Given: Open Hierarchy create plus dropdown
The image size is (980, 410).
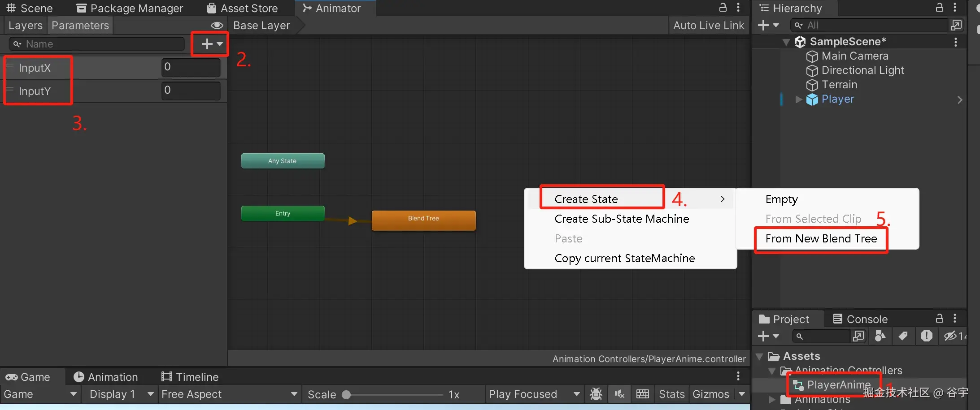Looking at the screenshot, I should 768,26.
